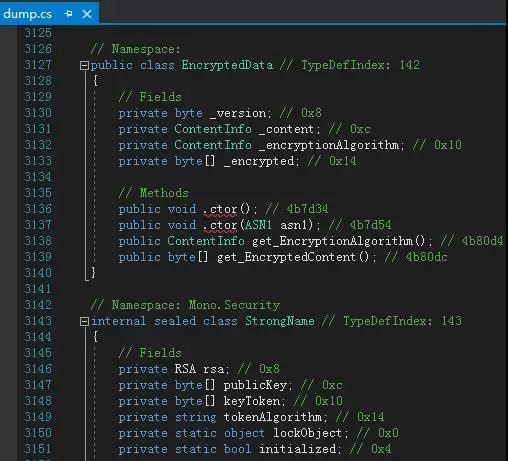This screenshot has width=508, height=461.
Task: Pin the dump.cs tab
Action: point(68,14)
